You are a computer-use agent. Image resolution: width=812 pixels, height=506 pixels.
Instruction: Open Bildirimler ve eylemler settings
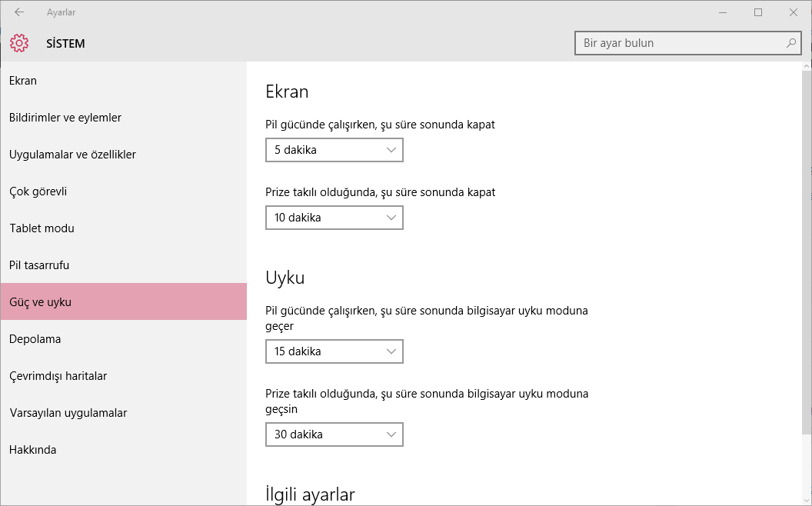(x=65, y=117)
